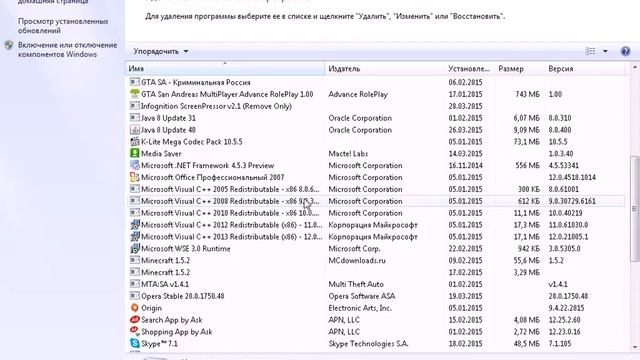This screenshot has width=640, height=360.
Task: Click the vertical scrollbar thumb
Action: [635, 208]
